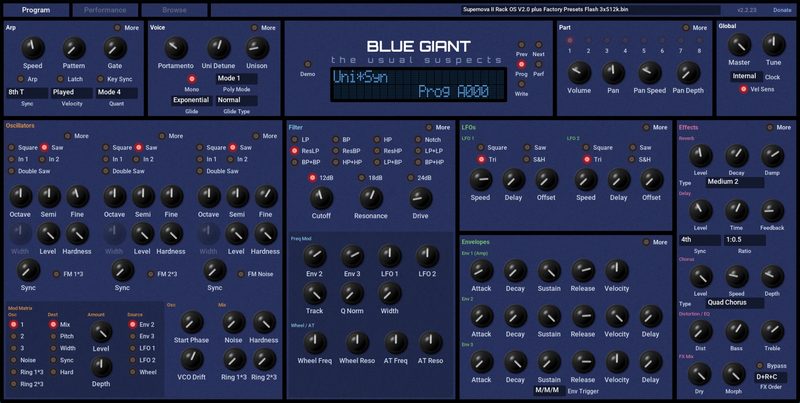The height and width of the screenshot is (403, 800).
Task: Switch to the Program tab
Action: point(36,10)
